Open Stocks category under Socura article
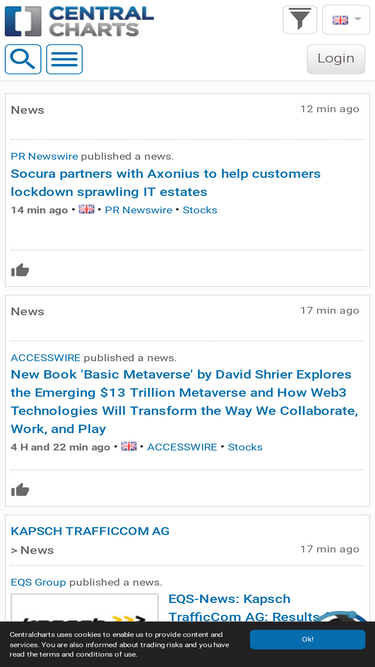Viewport: 375px width, 667px height. [200, 210]
